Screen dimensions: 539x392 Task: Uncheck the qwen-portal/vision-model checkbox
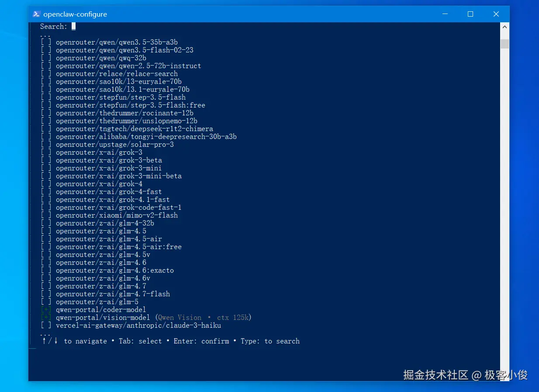click(x=46, y=318)
